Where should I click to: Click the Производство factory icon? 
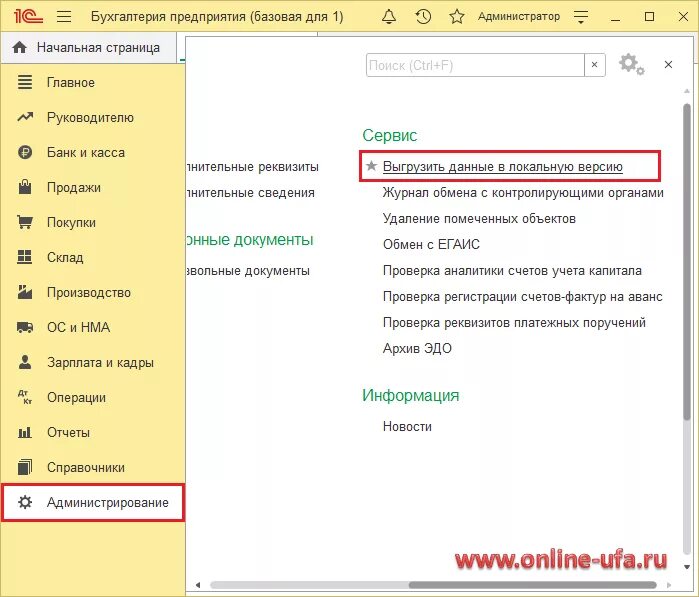[x=25, y=292]
